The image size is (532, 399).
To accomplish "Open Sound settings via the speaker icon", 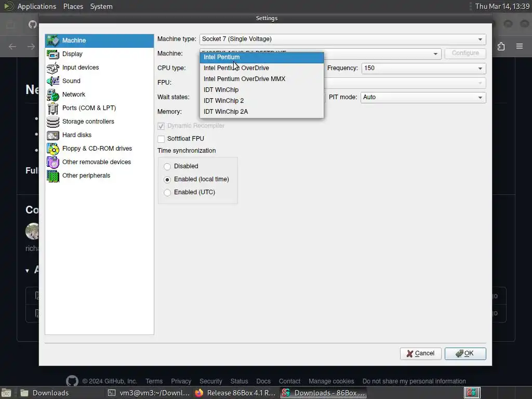I will (53, 81).
